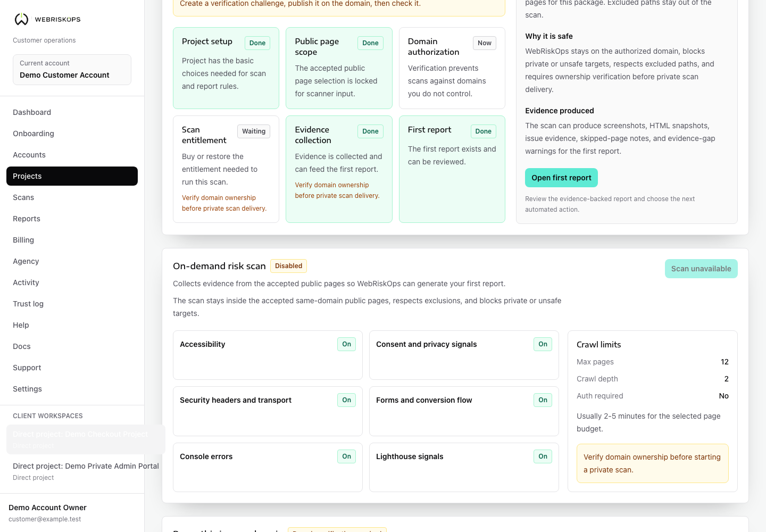The width and height of the screenshot is (766, 532).
Task: Go to Onboarding in sidebar
Action: pos(72,134)
